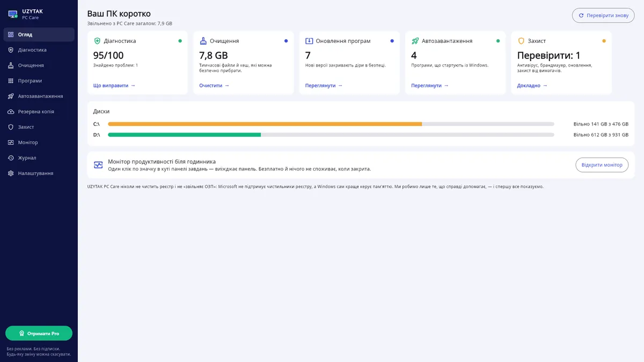Click the UZYTAK PC Care logo icon
The height and width of the screenshot is (362, 644).
tap(13, 14)
